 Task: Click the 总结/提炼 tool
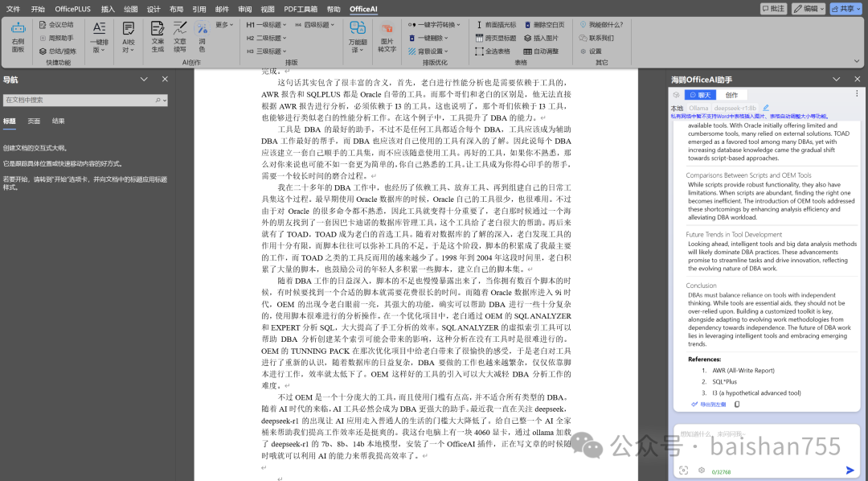pyautogui.click(x=58, y=51)
